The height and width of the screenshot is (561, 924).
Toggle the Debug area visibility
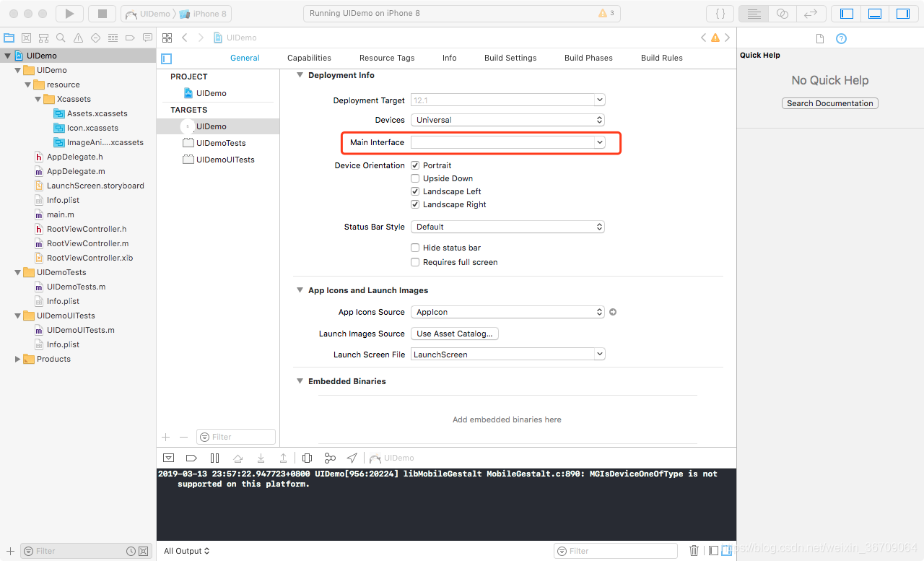coord(875,13)
